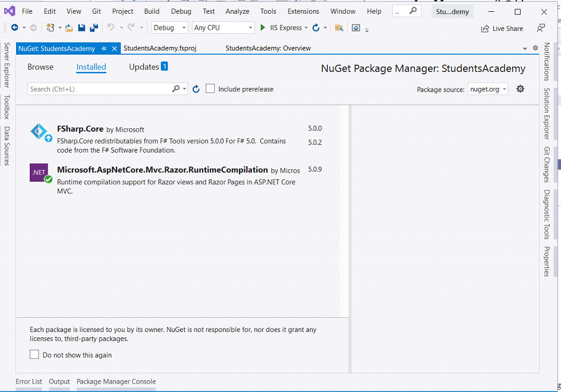This screenshot has height=392, width=561.
Task: Switch to the StudentsAcademy: Overview tab
Action: pyautogui.click(x=268, y=48)
